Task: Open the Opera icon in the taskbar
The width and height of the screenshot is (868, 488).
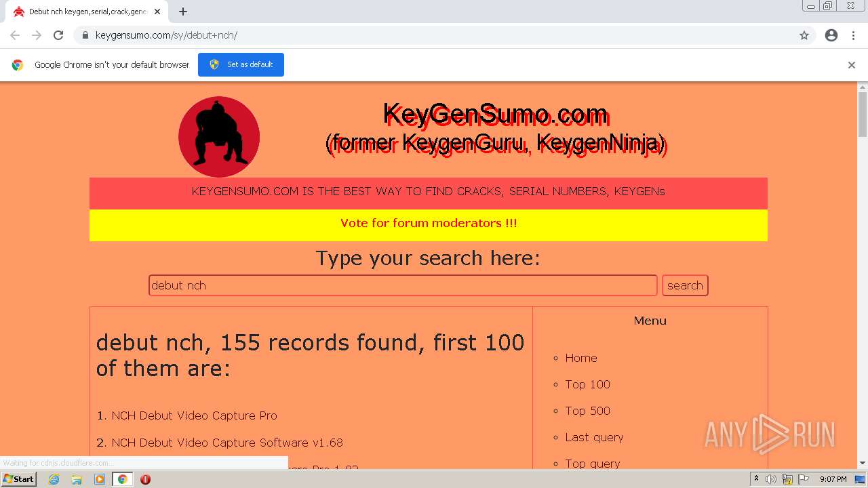Action: 145,479
